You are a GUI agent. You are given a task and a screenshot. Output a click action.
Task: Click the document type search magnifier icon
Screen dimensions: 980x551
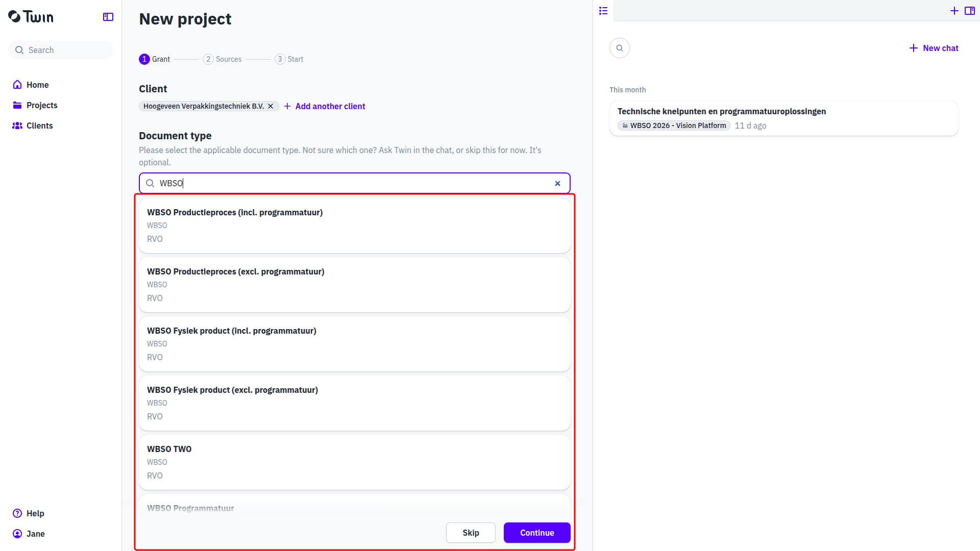pos(150,183)
